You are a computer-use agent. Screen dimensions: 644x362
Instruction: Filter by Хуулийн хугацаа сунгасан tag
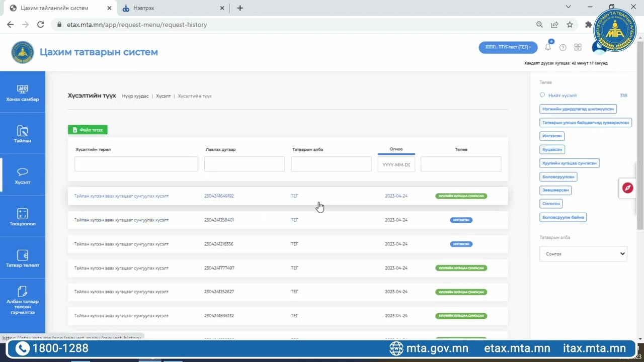(x=570, y=163)
